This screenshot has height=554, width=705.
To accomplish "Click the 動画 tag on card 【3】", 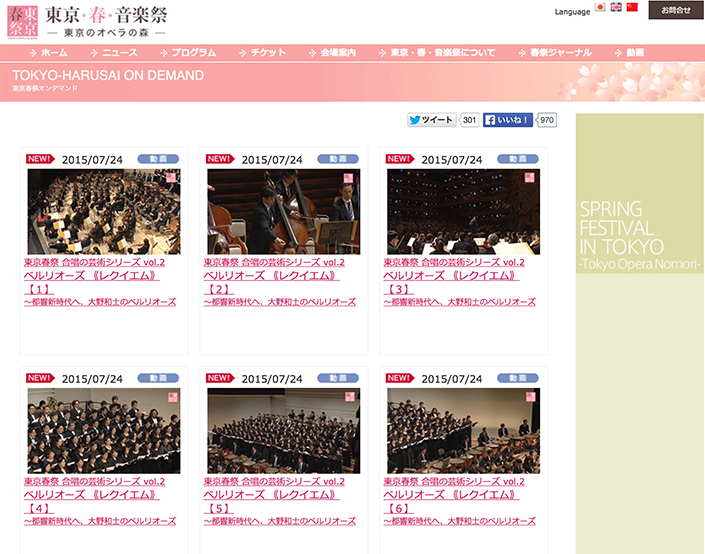I will 518,159.
